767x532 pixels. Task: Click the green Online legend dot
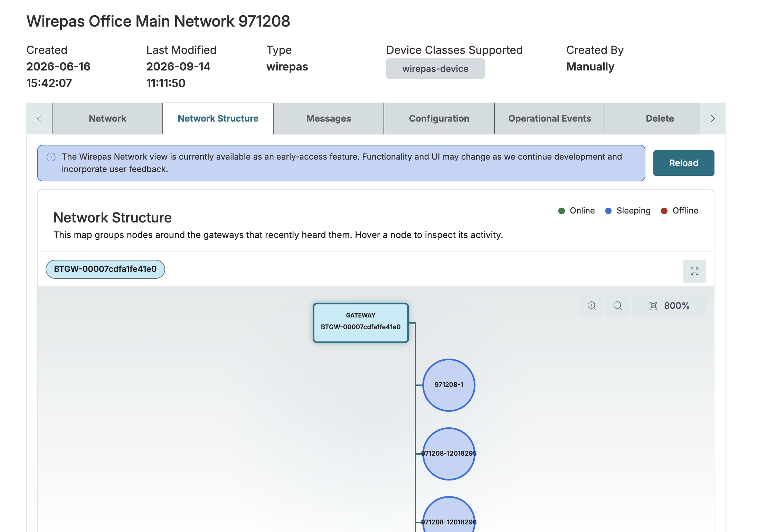click(561, 211)
